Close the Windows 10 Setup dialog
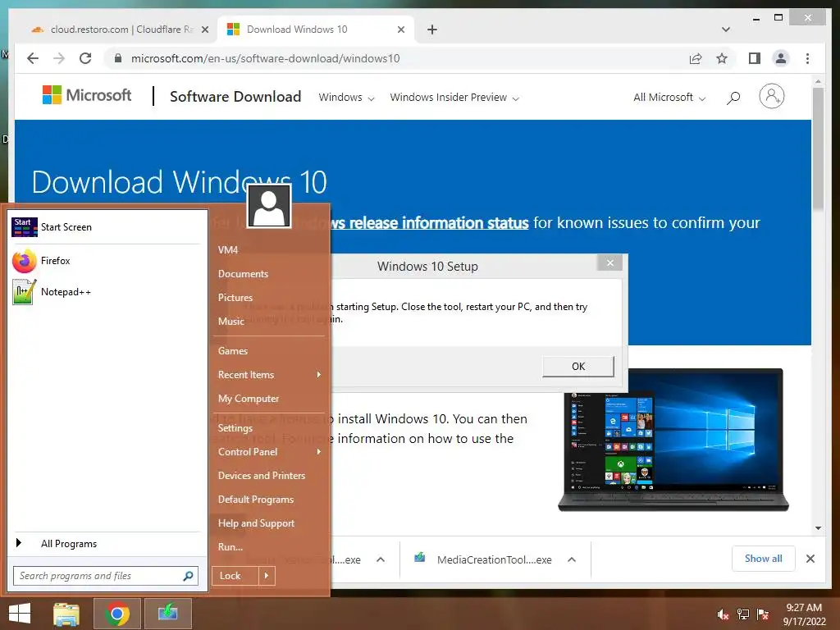Image resolution: width=840 pixels, height=630 pixels. (x=609, y=263)
